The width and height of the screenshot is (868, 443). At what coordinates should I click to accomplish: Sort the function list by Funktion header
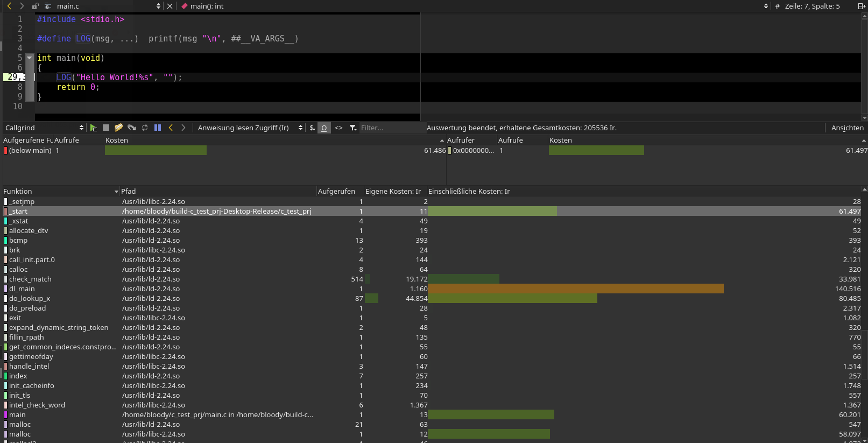pyautogui.click(x=60, y=191)
